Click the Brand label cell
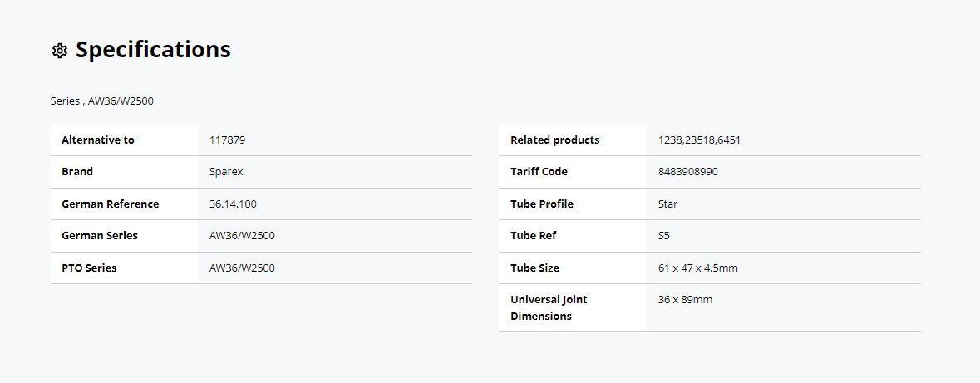Viewport: 980px width, 383px height. pyautogui.click(x=124, y=172)
